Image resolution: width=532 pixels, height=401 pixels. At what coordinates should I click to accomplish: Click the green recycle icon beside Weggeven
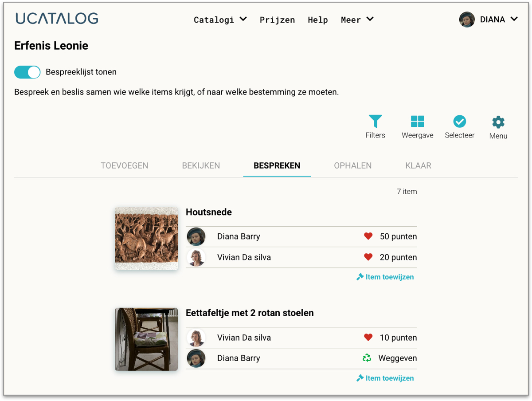click(x=367, y=358)
